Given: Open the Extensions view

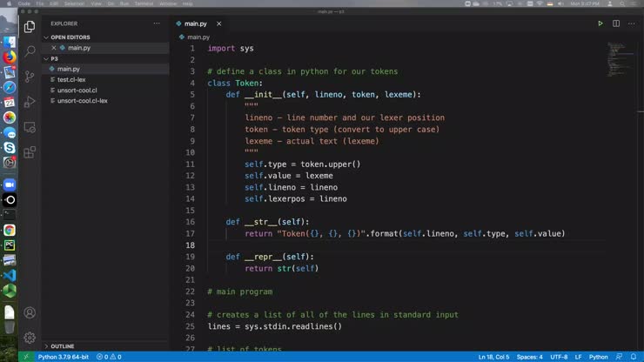Looking at the screenshot, I should point(30,152).
